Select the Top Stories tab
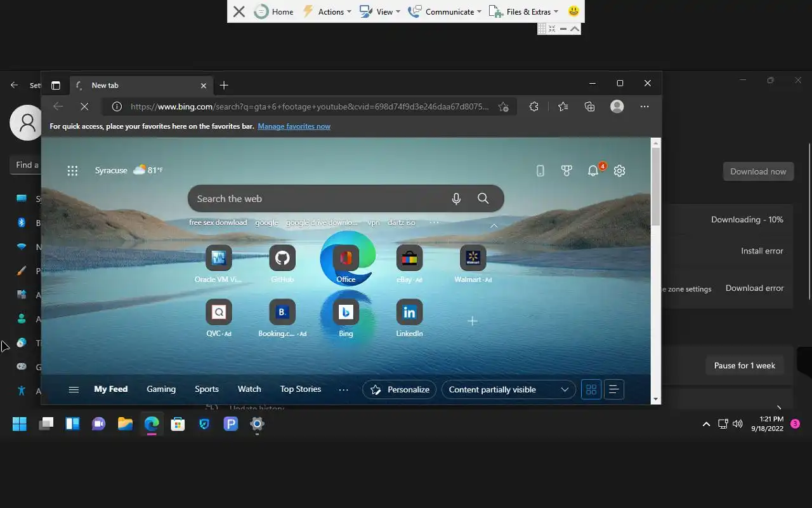This screenshot has height=508, width=812. pos(301,389)
